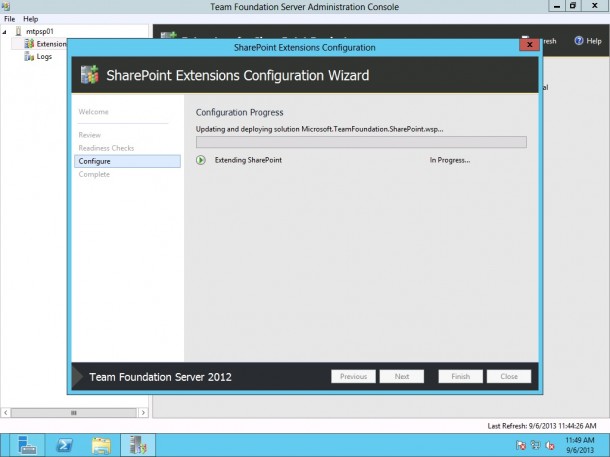Click the horizontal scrollbar thumb in tree pane

tap(74, 413)
